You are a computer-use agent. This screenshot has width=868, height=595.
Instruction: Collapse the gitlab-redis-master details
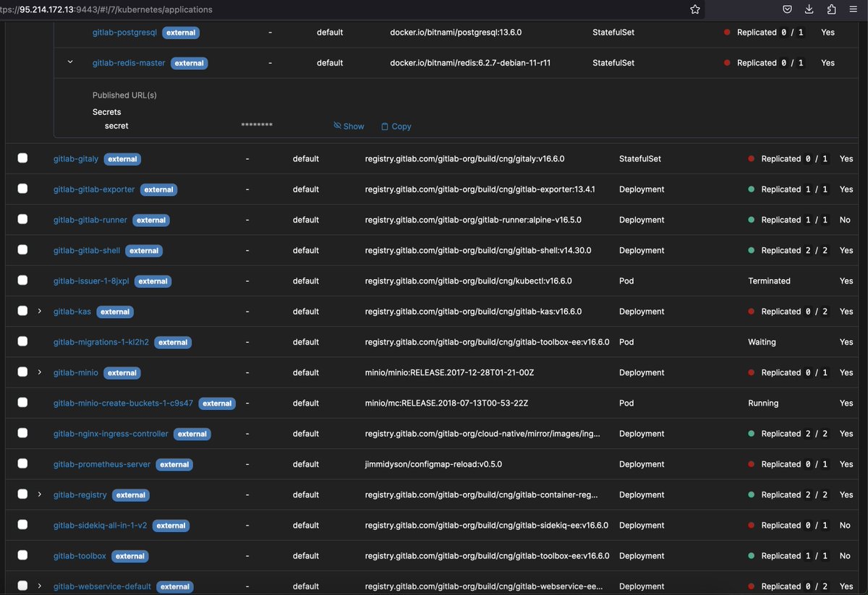click(70, 62)
